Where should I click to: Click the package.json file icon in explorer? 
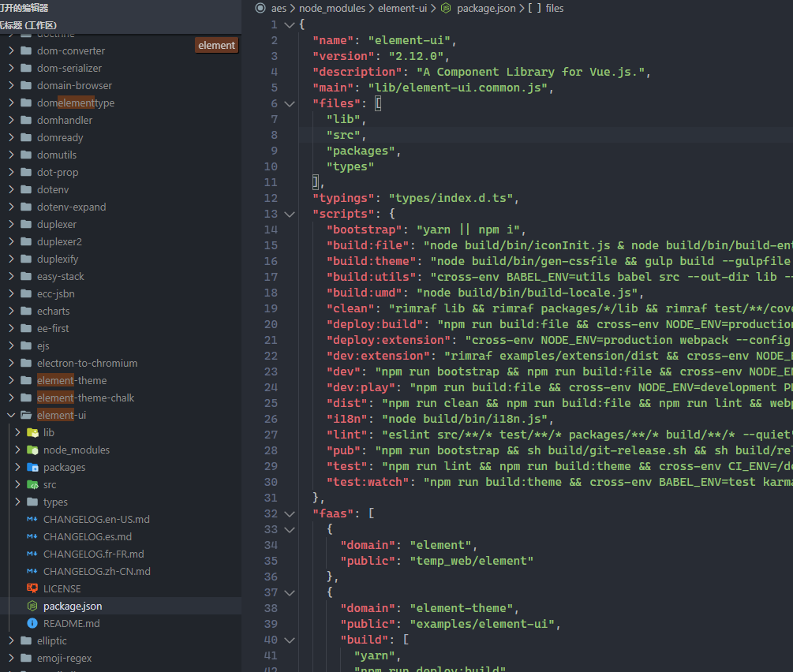(x=32, y=606)
